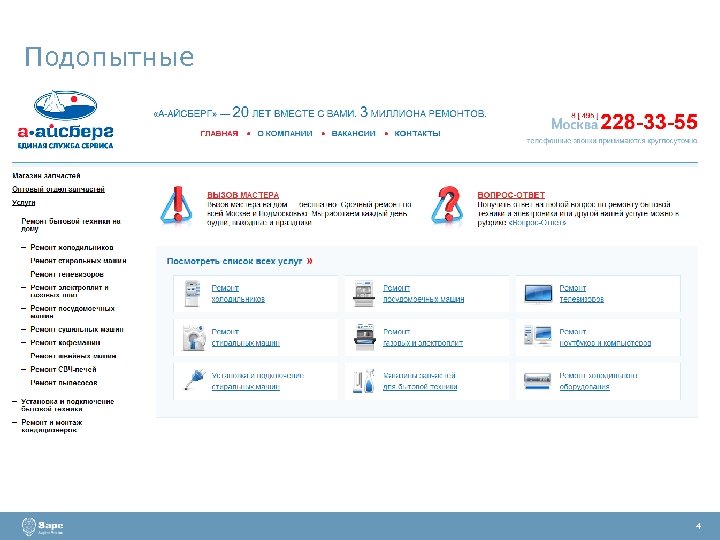720x540 pixels.
Task: Select sidebar 'Установка и подключение бытовой техники'
Action: point(68,405)
